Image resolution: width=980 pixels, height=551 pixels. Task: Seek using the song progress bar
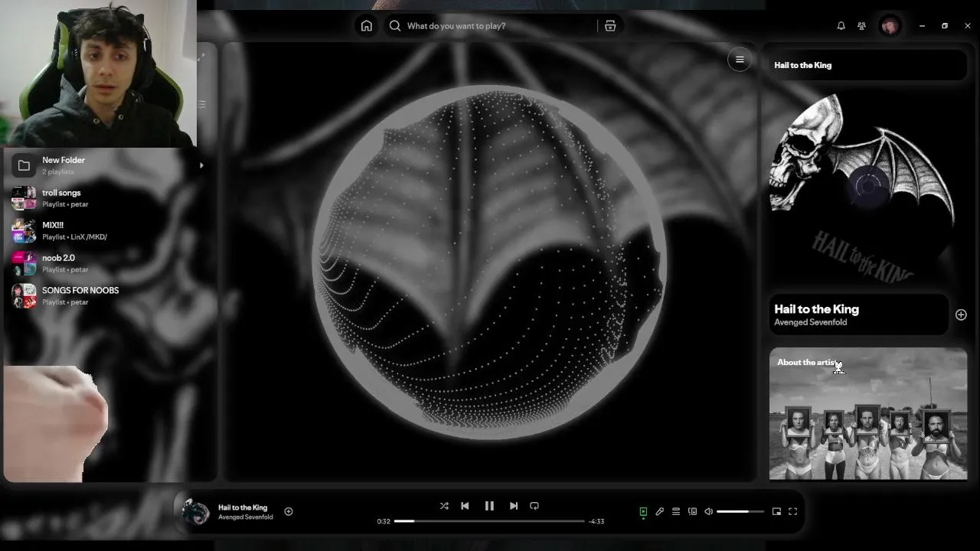[x=489, y=521]
